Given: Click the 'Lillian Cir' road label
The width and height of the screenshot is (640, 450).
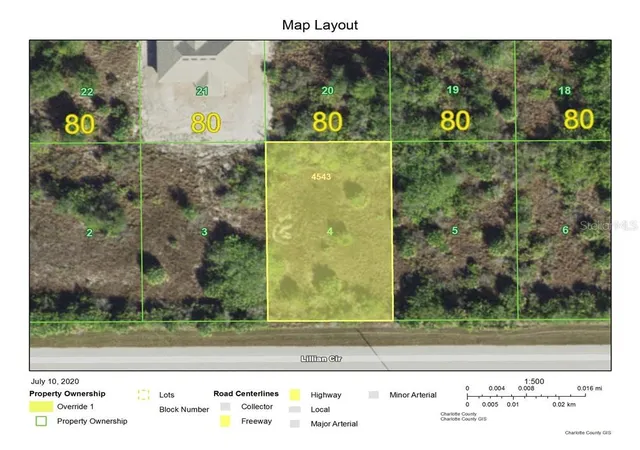Looking at the screenshot, I should coord(321,359).
